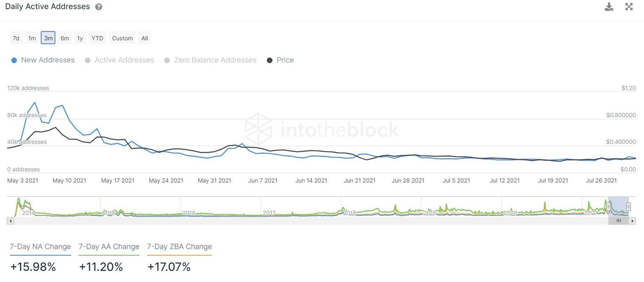The width and height of the screenshot is (644, 282).
Task: Switch to 1m time range
Action: click(32, 38)
